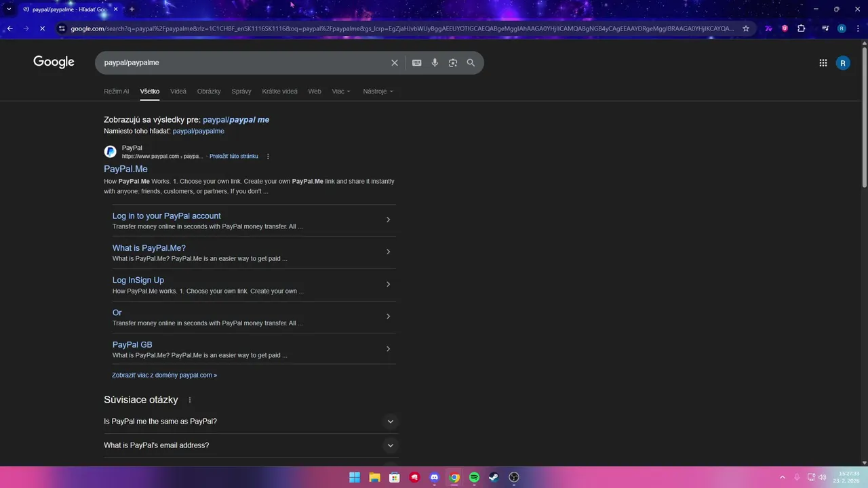Click 'Preložiť túto stránku' translate link
The width and height of the screenshot is (868, 488).
234,157
